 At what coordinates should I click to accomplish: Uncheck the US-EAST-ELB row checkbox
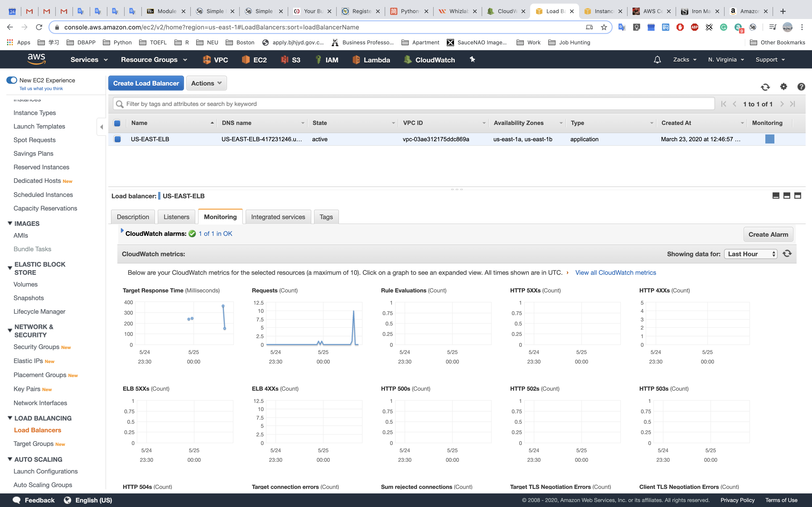(x=117, y=139)
